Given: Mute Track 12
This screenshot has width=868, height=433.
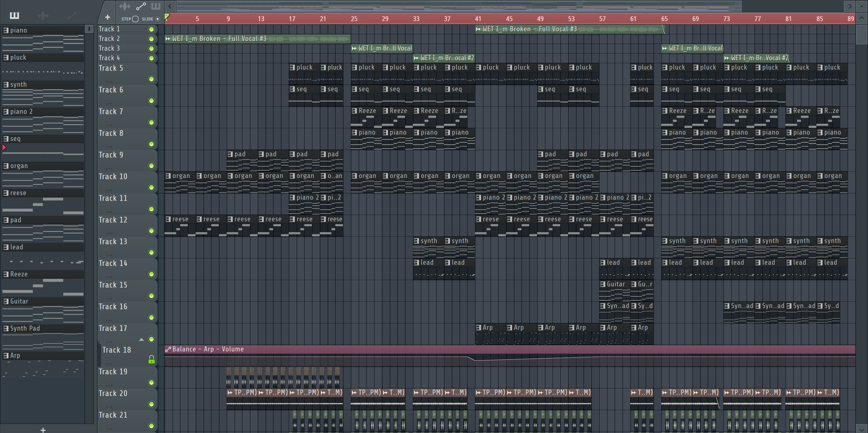Looking at the screenshot, I should coord(152,231).
